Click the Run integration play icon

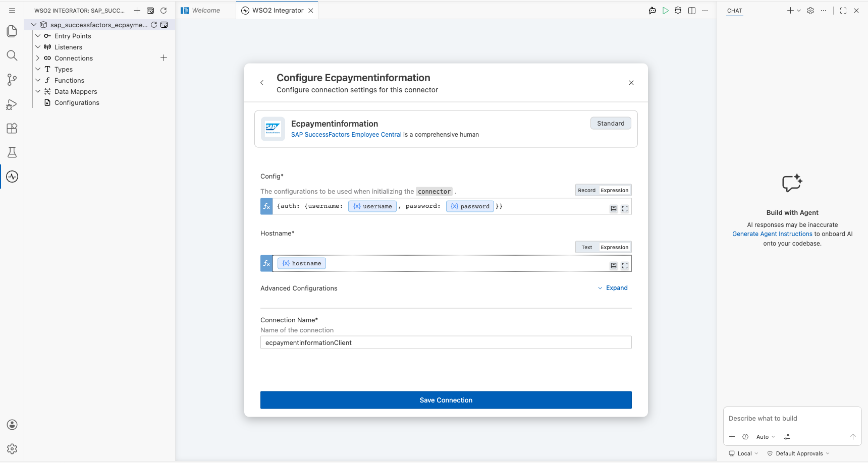click(x=666, y=11)
